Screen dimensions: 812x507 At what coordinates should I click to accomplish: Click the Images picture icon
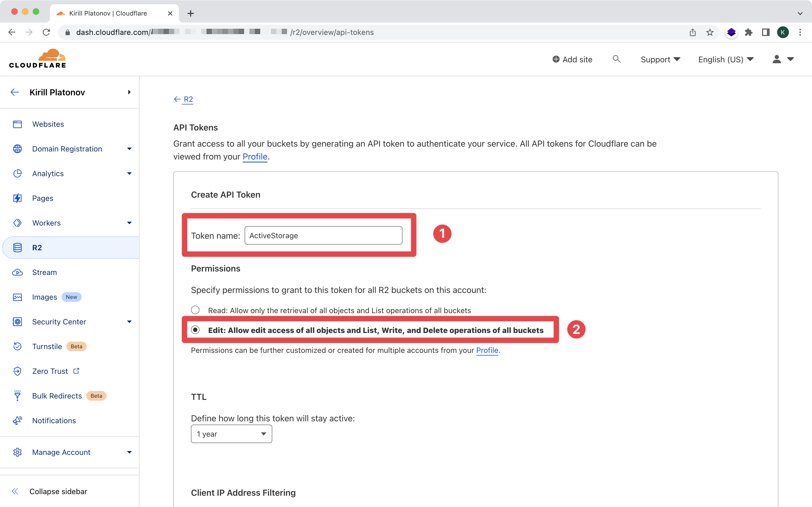[x=17, y=297]
